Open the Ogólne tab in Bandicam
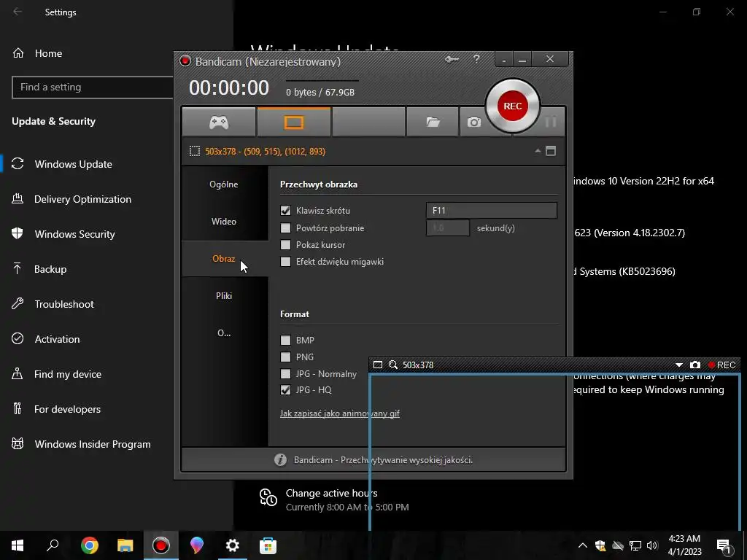Screen dimensions: 747x560 [x=224, y=184]
